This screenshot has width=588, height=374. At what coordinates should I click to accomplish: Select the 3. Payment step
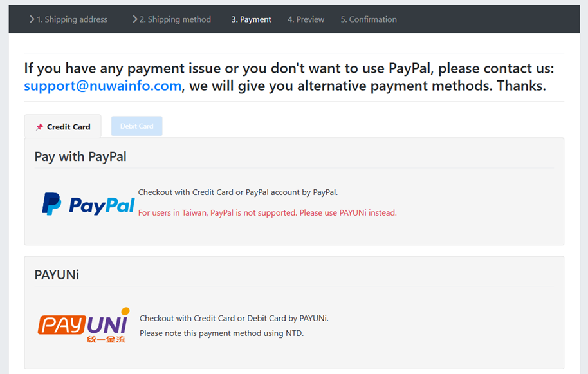coord(252,19)
